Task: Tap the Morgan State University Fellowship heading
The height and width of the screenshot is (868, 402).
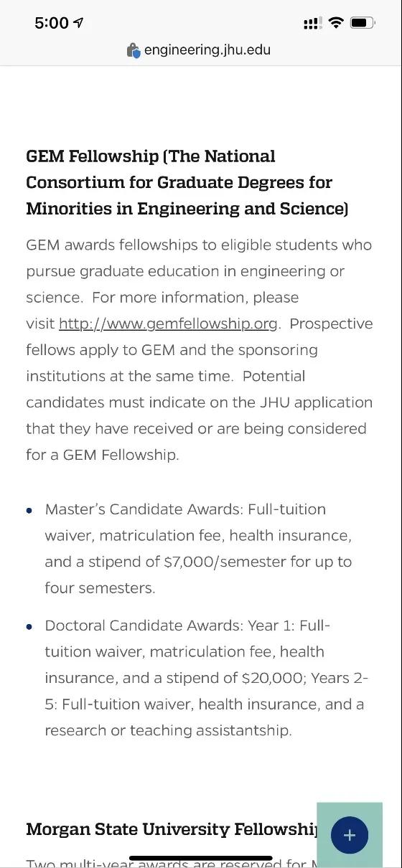Action: tap(172, 829)
